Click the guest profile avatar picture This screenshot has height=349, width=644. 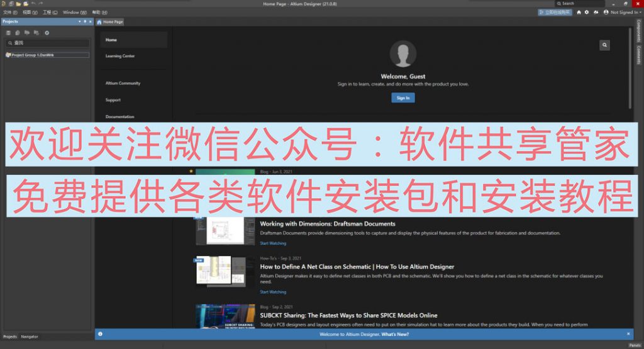pyautogui.click(x=403, y=54)
